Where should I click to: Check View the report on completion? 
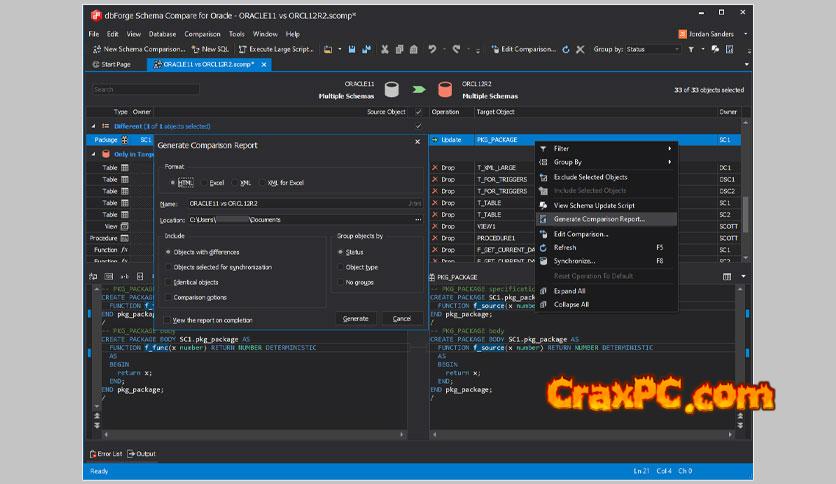click(169, 320)
